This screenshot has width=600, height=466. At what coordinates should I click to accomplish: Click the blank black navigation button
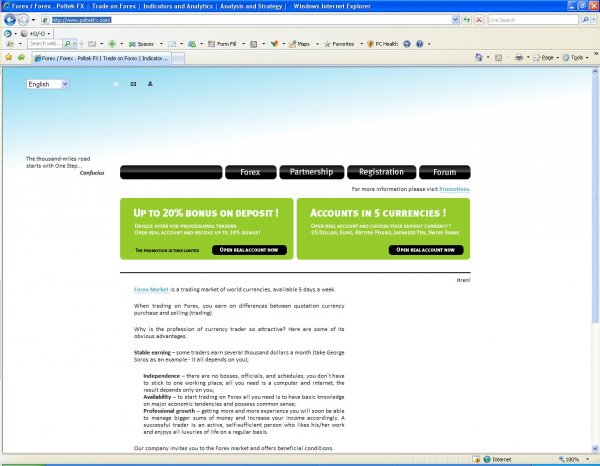point(171,172)
